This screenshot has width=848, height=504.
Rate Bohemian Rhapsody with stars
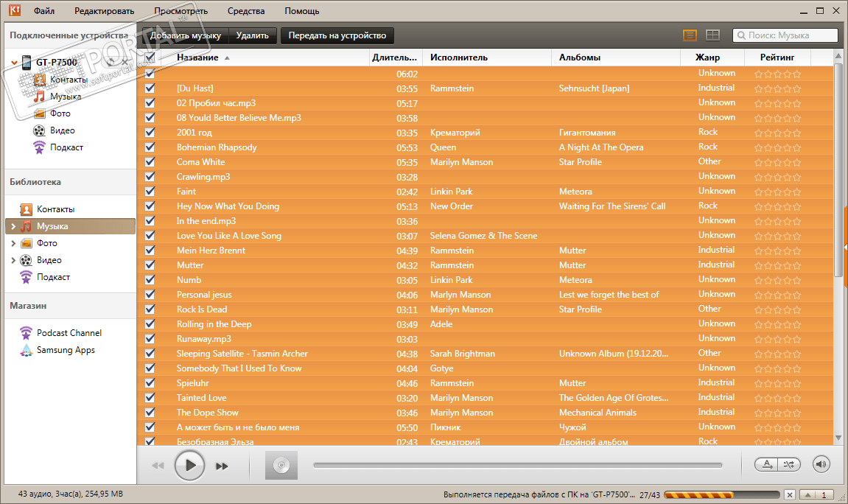(x=777, y=147)
